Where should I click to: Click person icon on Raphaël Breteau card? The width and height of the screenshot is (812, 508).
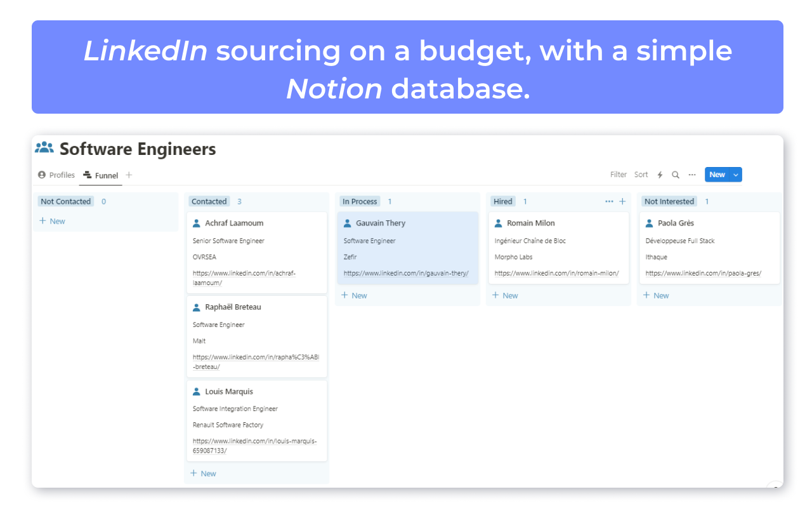coord(197,307)
